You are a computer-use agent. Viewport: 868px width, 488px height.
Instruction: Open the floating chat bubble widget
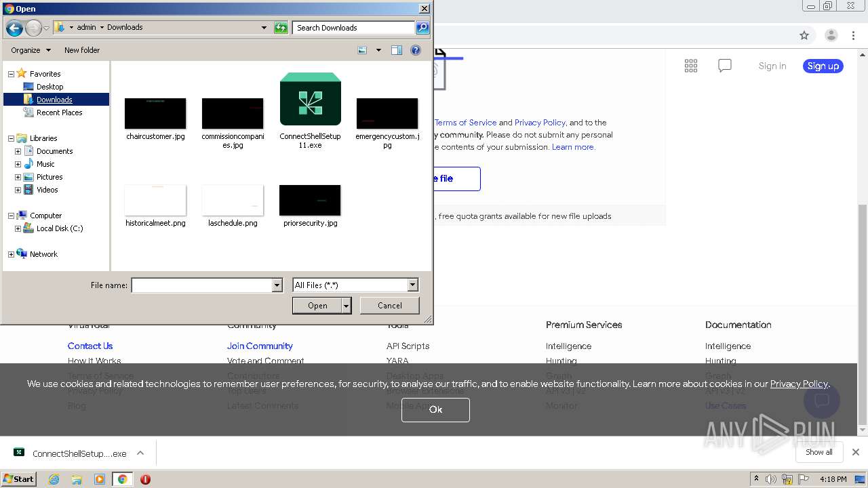coord(821,399)
